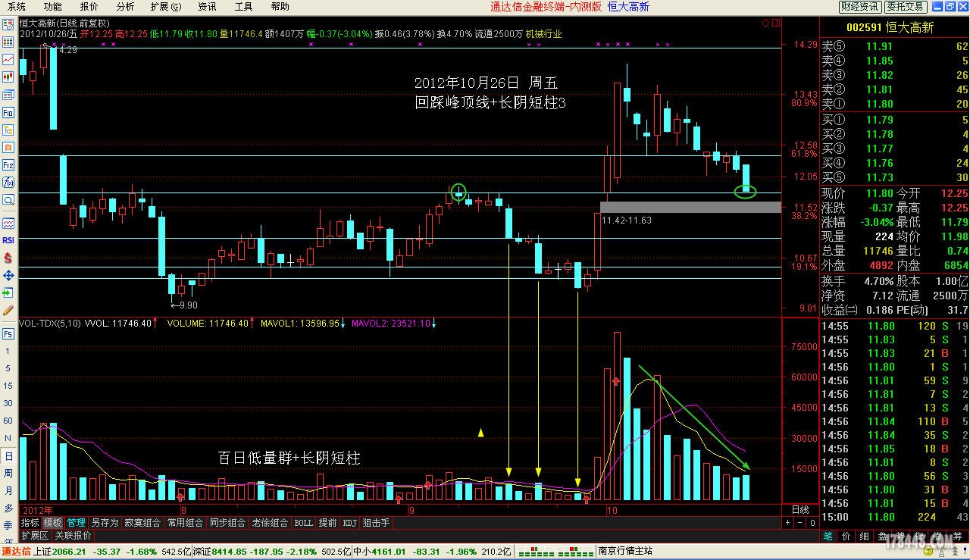Open the 工具 menu

pos(243,7)
